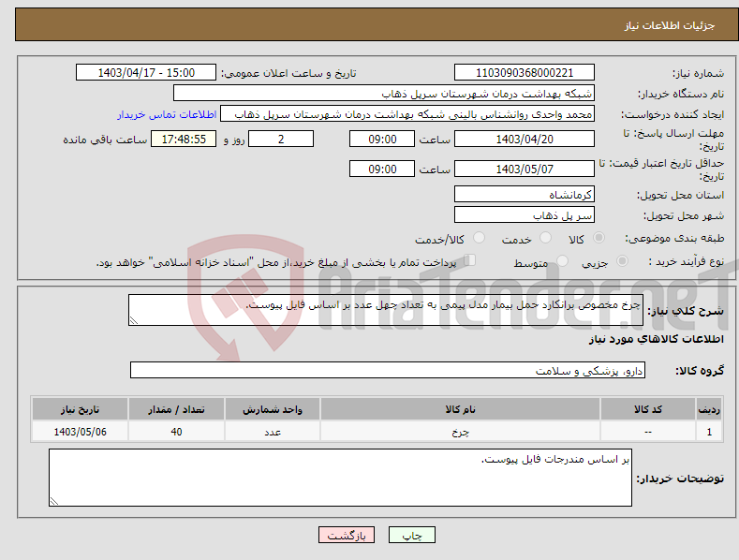Click the row number cell 1
739x560 pixels.
pyautogui.click(x=709, y=432)
